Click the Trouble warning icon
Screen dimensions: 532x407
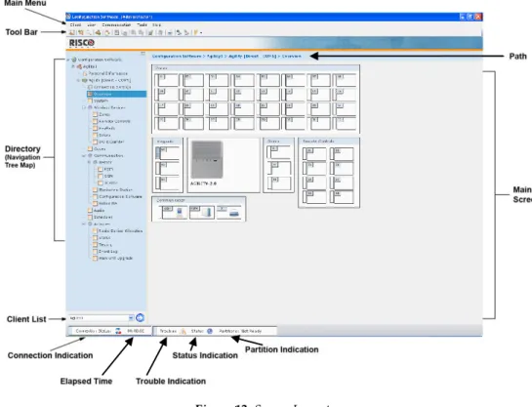pyautogui.click(x=184, y=331)
